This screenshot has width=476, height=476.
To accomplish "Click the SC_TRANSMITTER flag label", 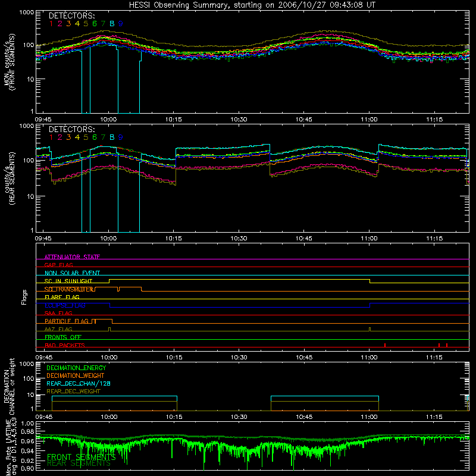I will (x=69, y=289).
